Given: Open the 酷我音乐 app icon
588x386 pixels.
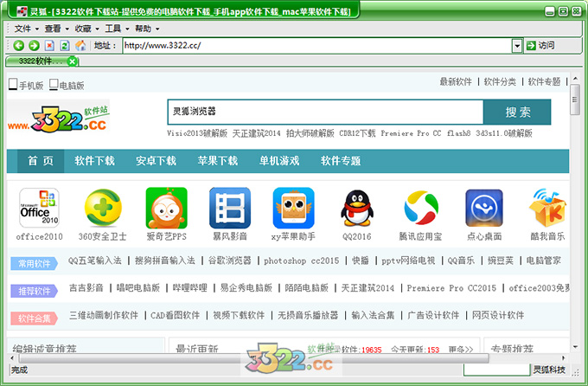Looking at the screenshot, I should (x=547, y=208).
